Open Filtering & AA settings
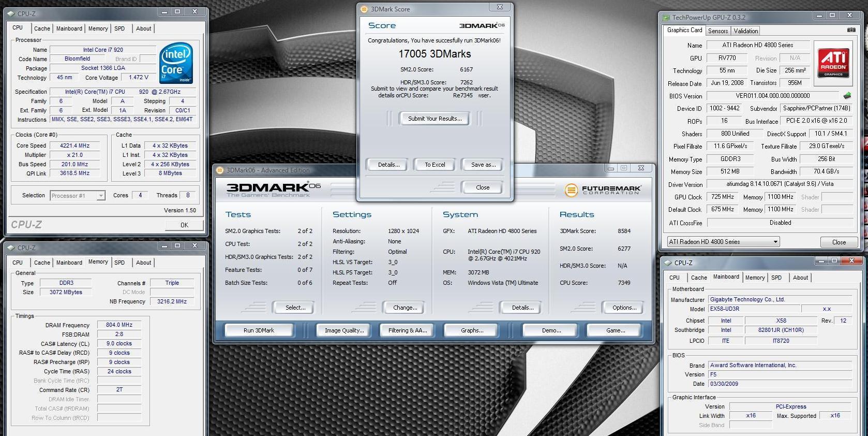This screenshot has width=868, height=436. pyautogui.click(x=408, y=330)
